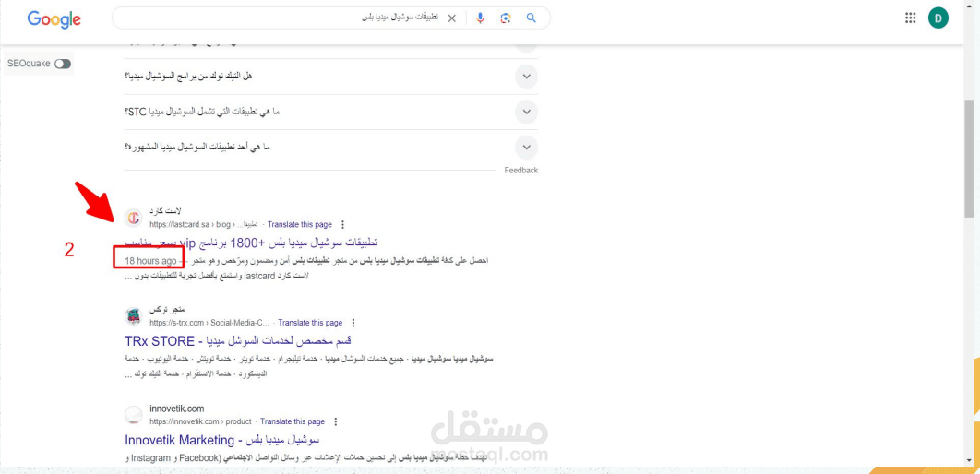This screenshot has height=474, width=980.
Task: Open the Google logo homepage link
Action: 54,19
